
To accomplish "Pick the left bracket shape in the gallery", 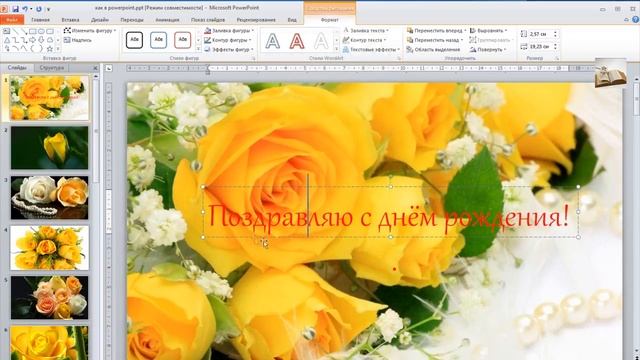I will point(33,49).
